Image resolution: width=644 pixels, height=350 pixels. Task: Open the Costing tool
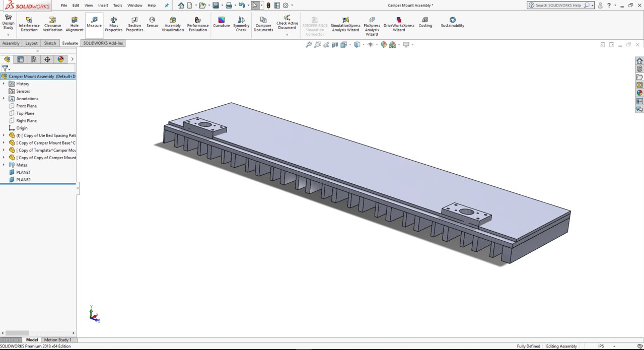click(x=425, y=23)
